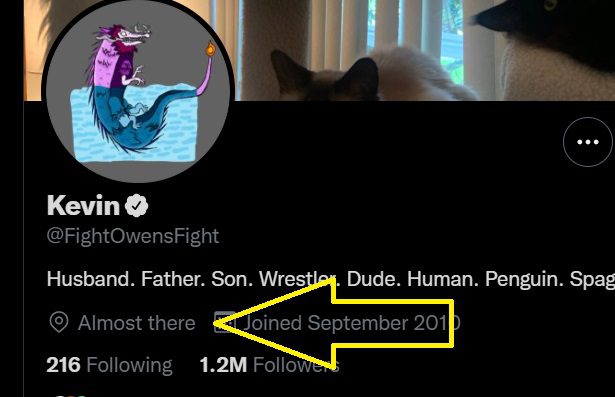Open the 1.2M Followers list

[x=269, y=365]
